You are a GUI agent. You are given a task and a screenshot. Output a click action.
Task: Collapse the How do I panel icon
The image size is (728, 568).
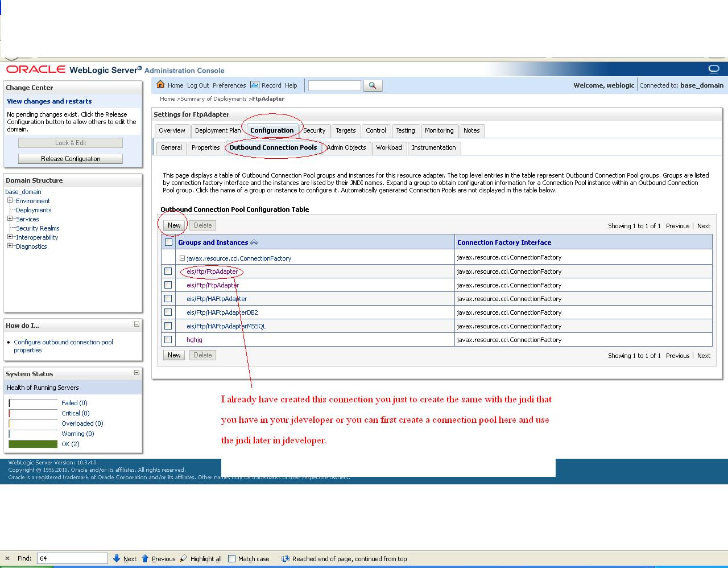pyautogui.click(x=136, y=324)
